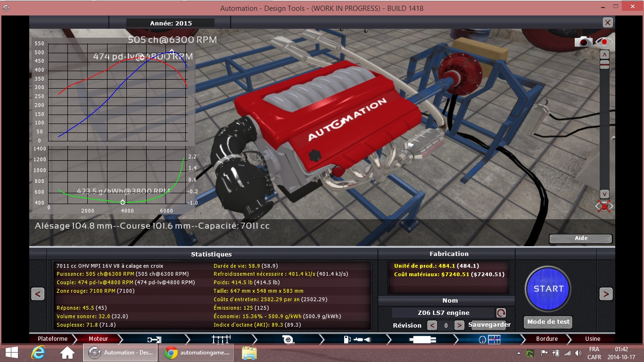Open the Plateforme tab

tap(53, 338)
